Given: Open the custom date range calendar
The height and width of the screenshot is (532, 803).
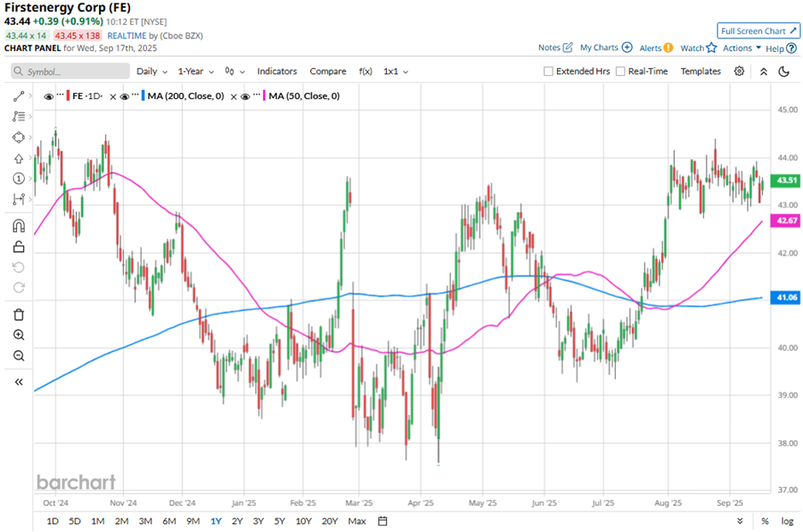Looking at the screenshot, I should (x=383, y=521).
